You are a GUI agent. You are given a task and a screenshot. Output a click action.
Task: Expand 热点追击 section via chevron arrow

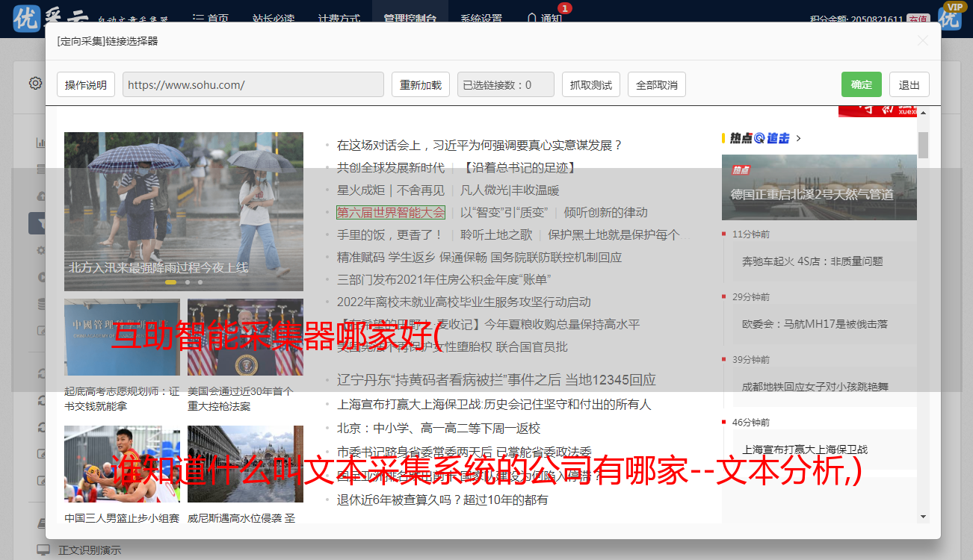click(799, 138)
